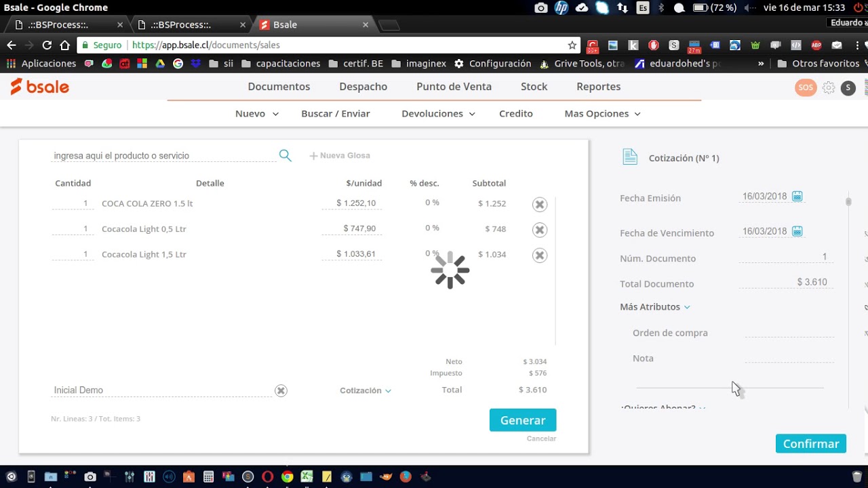868x488 pixels.
Task: Click the orange SOS help icon
Action: (806, 87)
